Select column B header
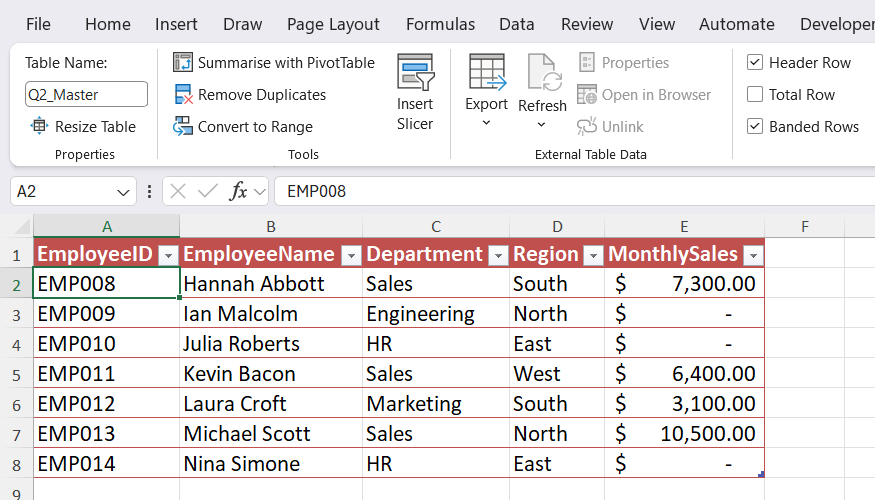Image resolution: width=875 pixels, height=500 pixels. pyautogui.click(x=271, y=227)
